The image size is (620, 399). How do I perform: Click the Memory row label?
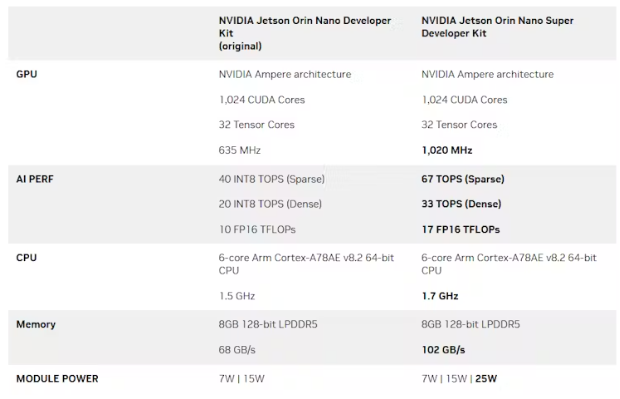36,324
